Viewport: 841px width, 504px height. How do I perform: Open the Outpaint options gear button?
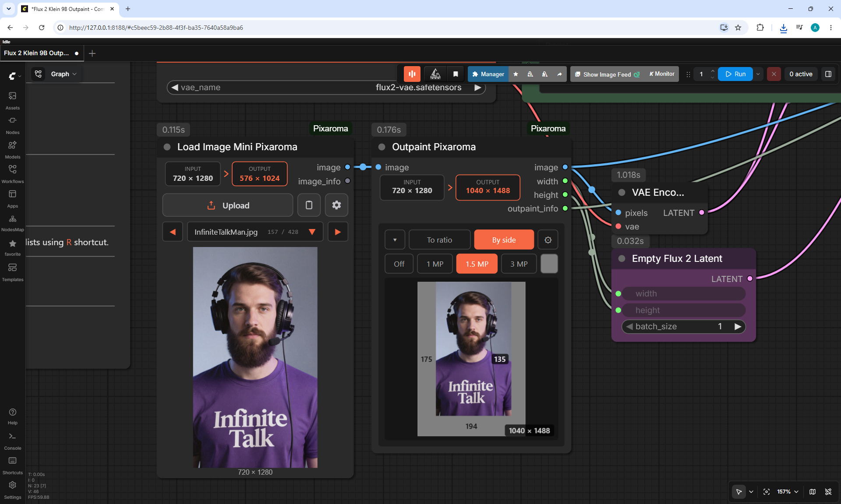[x=548, y=240]
